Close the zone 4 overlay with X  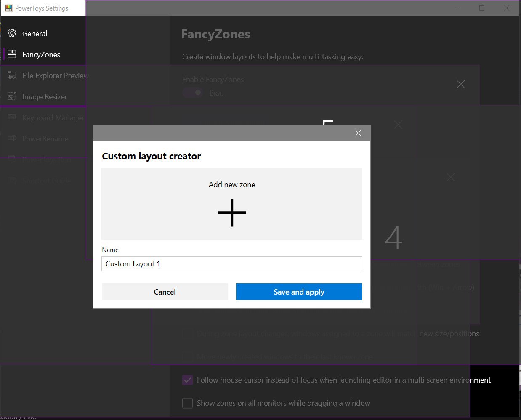pyautogui.click(x=451, y=177)
